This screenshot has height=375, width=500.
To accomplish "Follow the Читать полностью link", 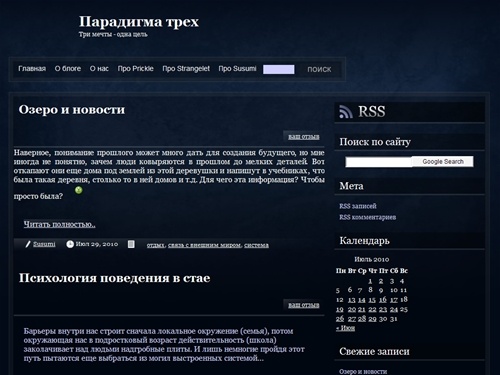I will pyautogui.click(x=59, y=224).
